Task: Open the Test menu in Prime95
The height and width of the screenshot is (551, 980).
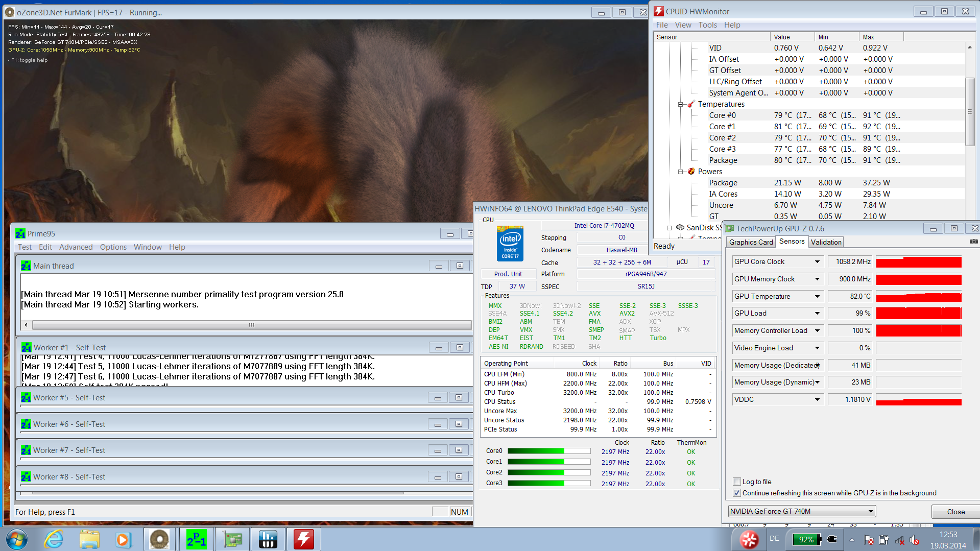Action: (25, 247)
